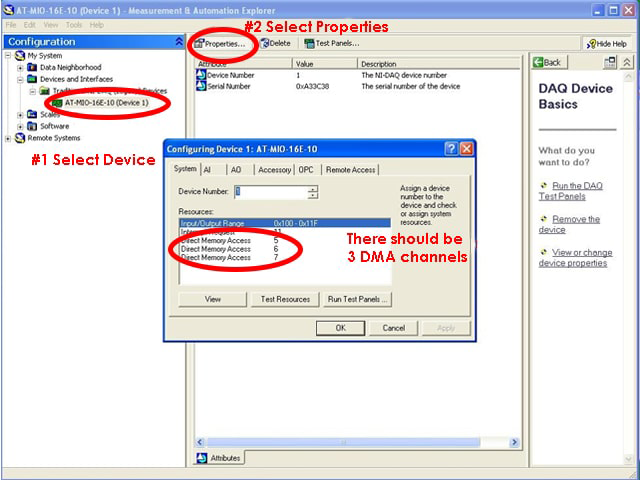
Task: Select the Software tree item
Action: click(x=54, y=126)
